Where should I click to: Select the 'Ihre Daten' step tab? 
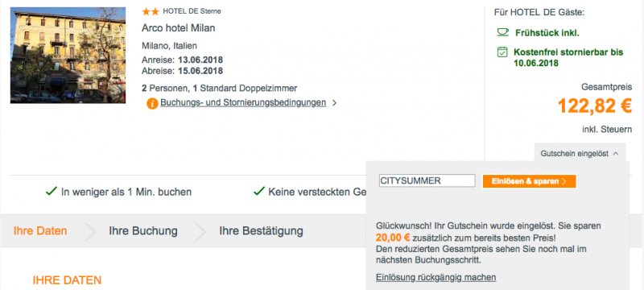click(x=40, y=231)
